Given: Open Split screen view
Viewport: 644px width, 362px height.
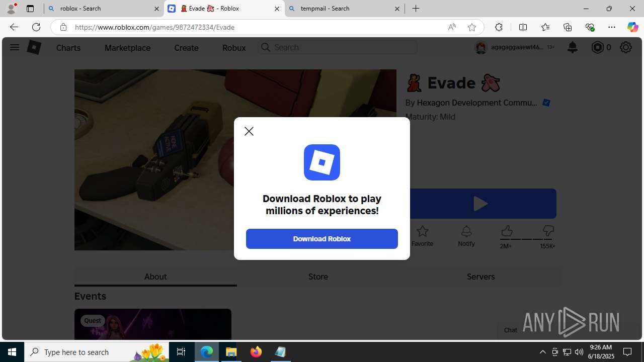Looking at the screenshot, I should 523,27.
